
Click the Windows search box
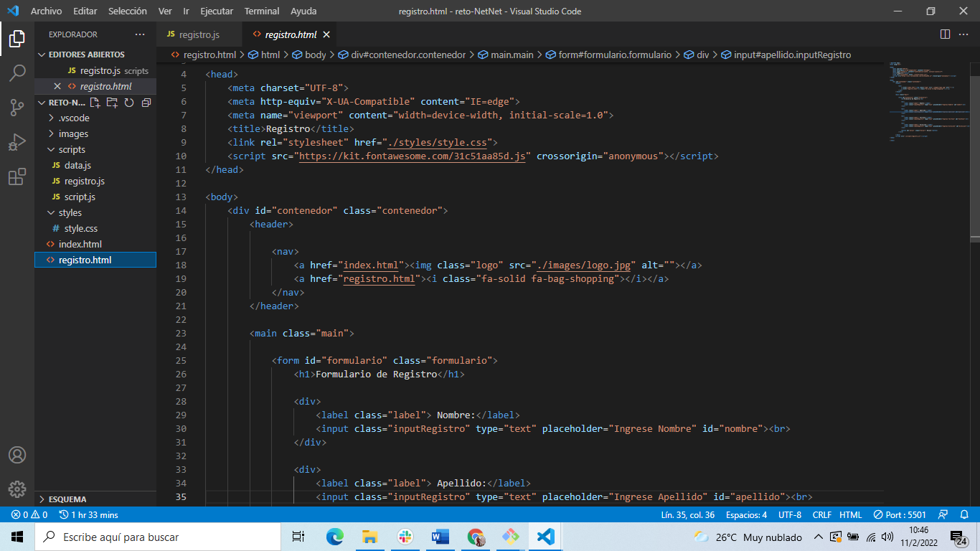[x=158, y=537]
